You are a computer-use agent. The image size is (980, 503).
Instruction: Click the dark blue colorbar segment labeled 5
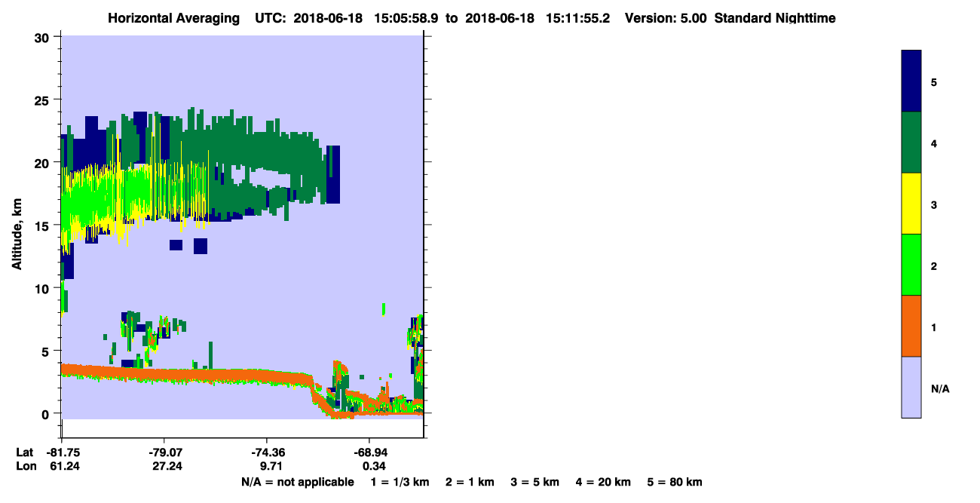pos(911,81)
